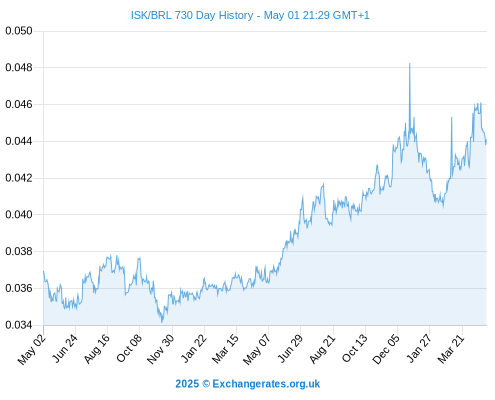Click the 0.034 y-axis value label

[x=19, y=325]
